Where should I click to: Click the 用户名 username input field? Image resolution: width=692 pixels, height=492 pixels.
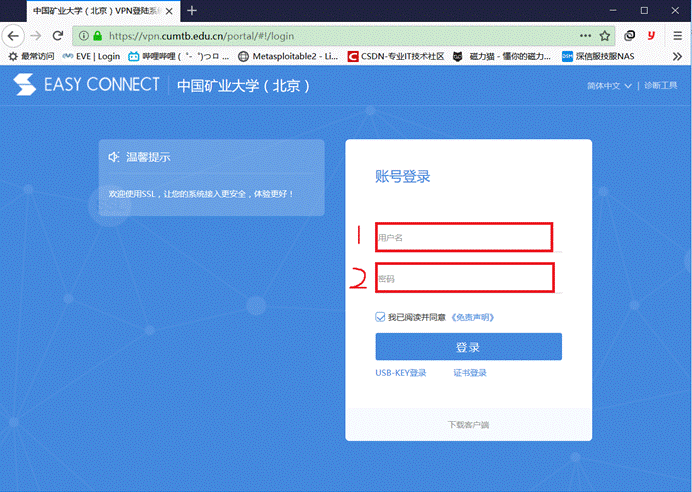[464, 238]
